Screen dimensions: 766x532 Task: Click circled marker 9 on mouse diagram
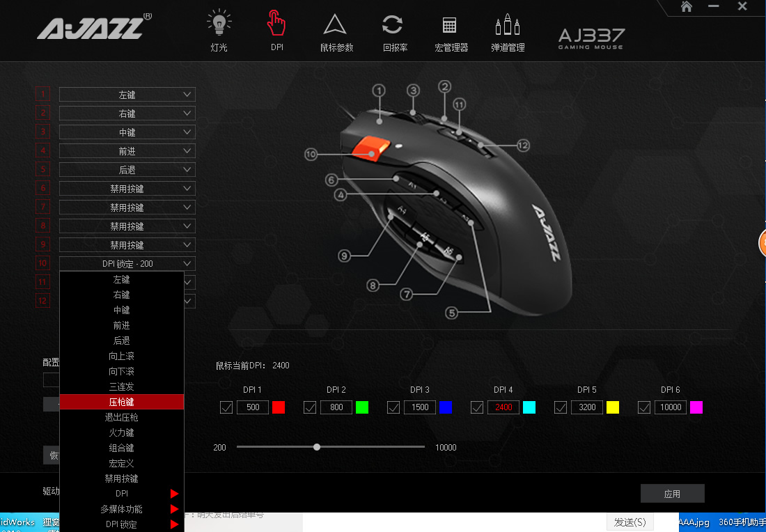[345, 256]
